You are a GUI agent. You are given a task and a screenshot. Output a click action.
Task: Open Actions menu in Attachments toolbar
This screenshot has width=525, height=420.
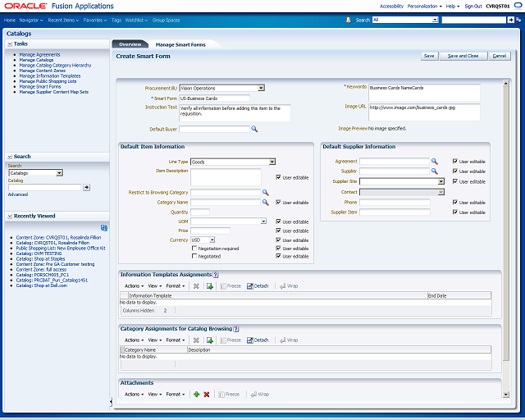pos(134,395)
